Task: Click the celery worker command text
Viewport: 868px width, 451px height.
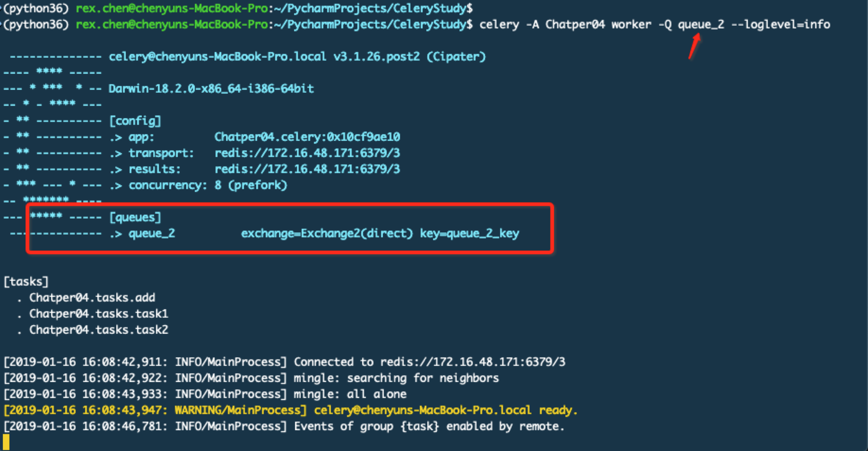Action: tap(655, 24)
